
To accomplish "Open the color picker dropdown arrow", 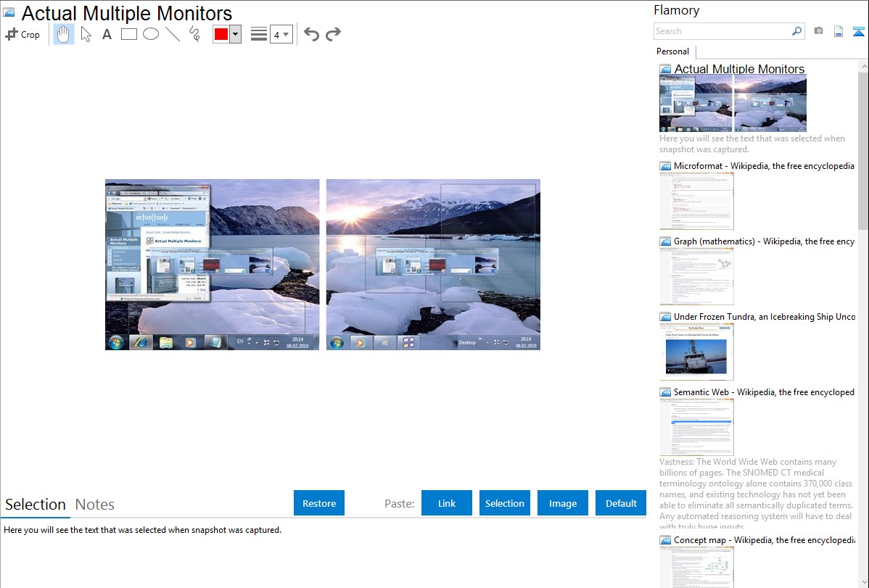I will 236,34.
